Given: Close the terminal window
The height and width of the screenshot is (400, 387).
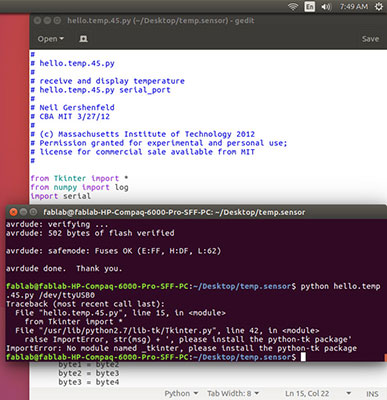Looking at the screenshot, I should click(13, 212).
